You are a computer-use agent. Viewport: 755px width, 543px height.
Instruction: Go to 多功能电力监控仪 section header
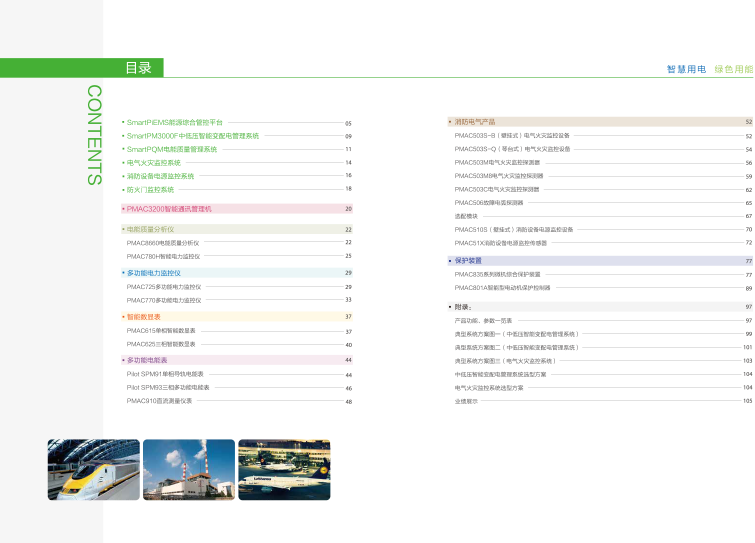pos(153,272)
